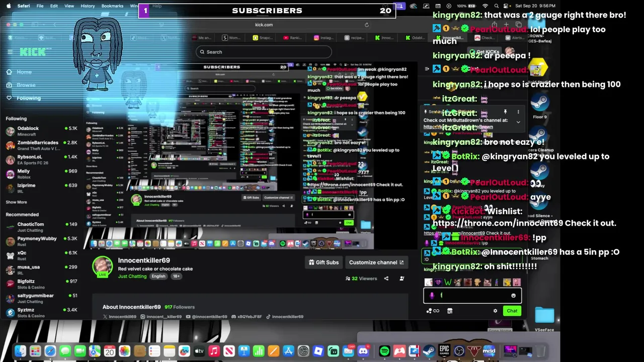Open Spotify from the Dock
Screen dimensions: 644x362
(x=384, y=351)
